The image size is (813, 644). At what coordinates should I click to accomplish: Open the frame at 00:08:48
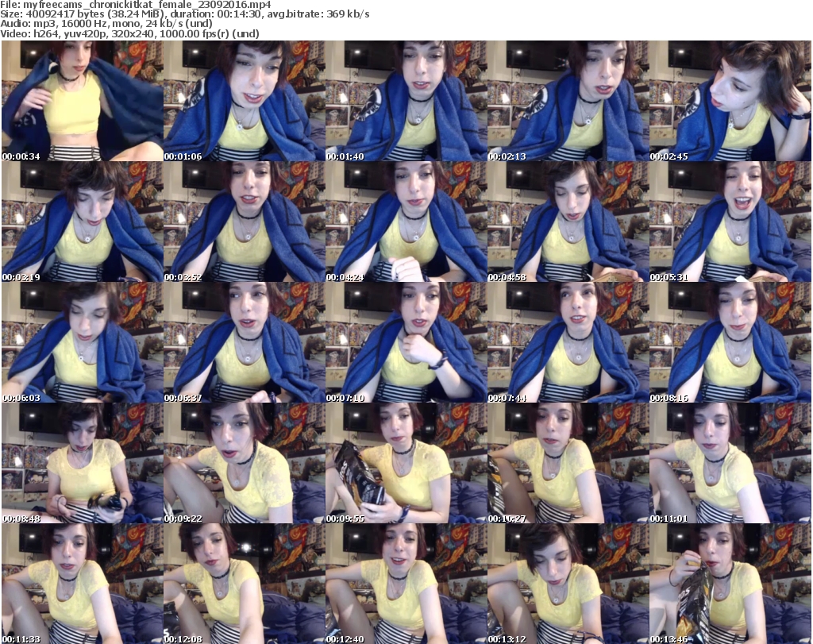[x=83, y=464]
